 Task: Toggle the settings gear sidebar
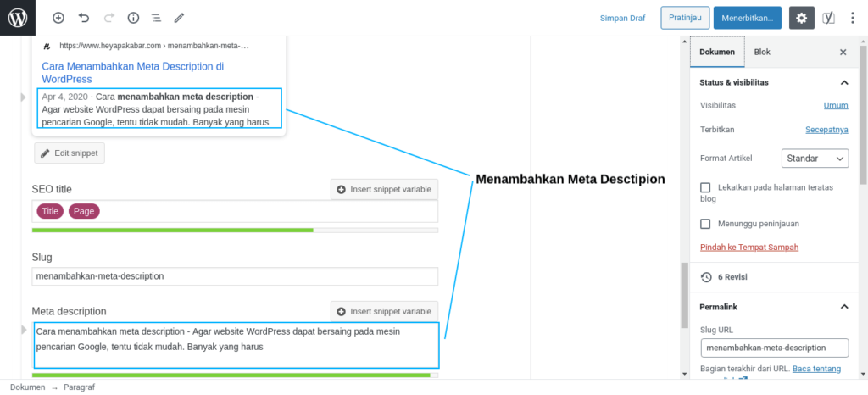tap(802, 18)
